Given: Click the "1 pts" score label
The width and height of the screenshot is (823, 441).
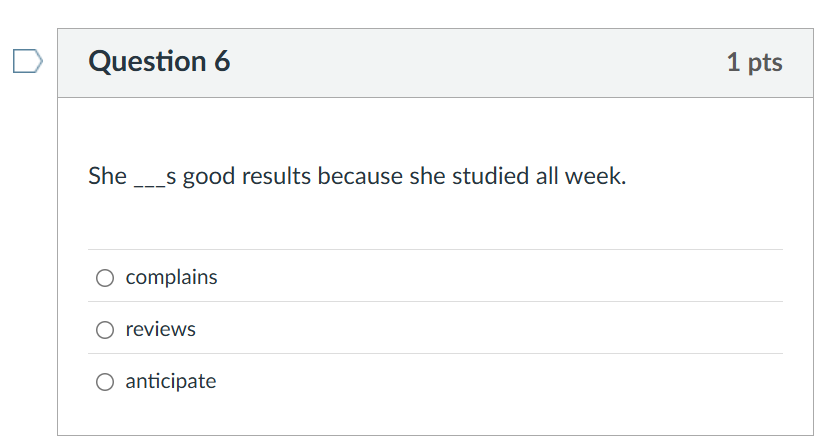Looking at the screenshot, I should (x=754, y=63).
